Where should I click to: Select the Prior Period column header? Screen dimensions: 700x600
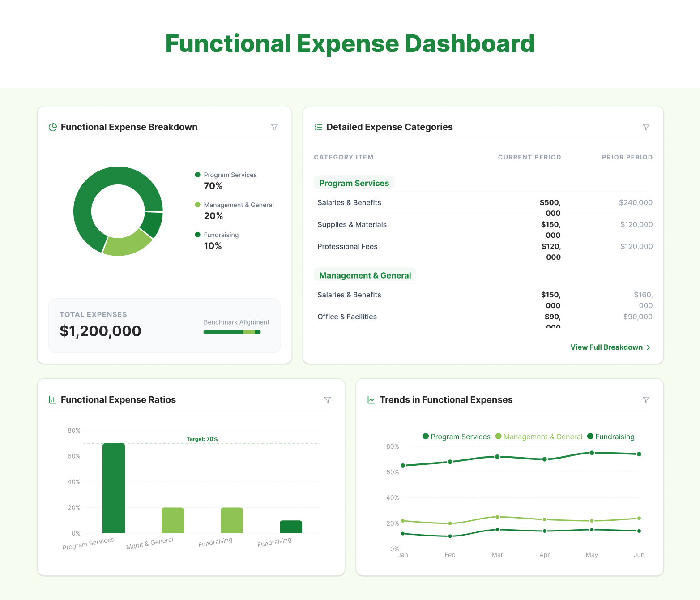[x=627, y=157]
